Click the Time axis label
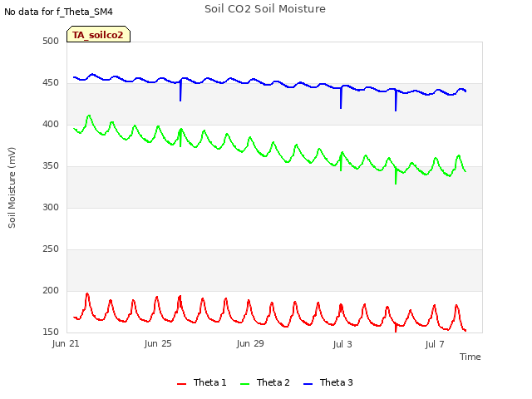The height and width of the screenshot is (399, 532). tap(470, 357)
